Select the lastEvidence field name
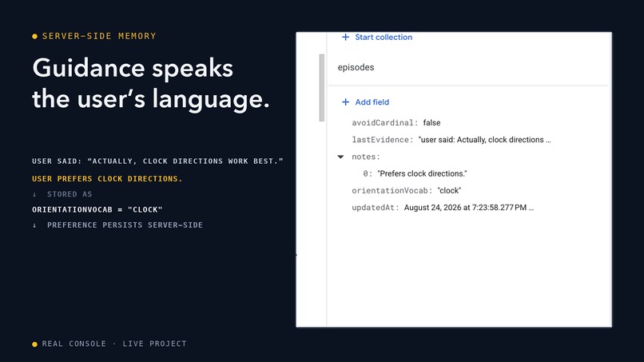The image size is (644, 362). [x=383, y=140]
